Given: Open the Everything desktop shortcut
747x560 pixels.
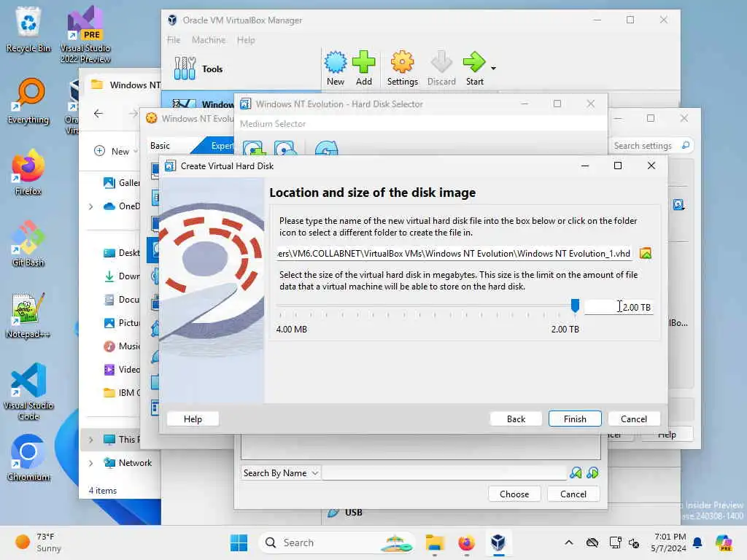Looking at the screenshot, I should tap(28, 101).
